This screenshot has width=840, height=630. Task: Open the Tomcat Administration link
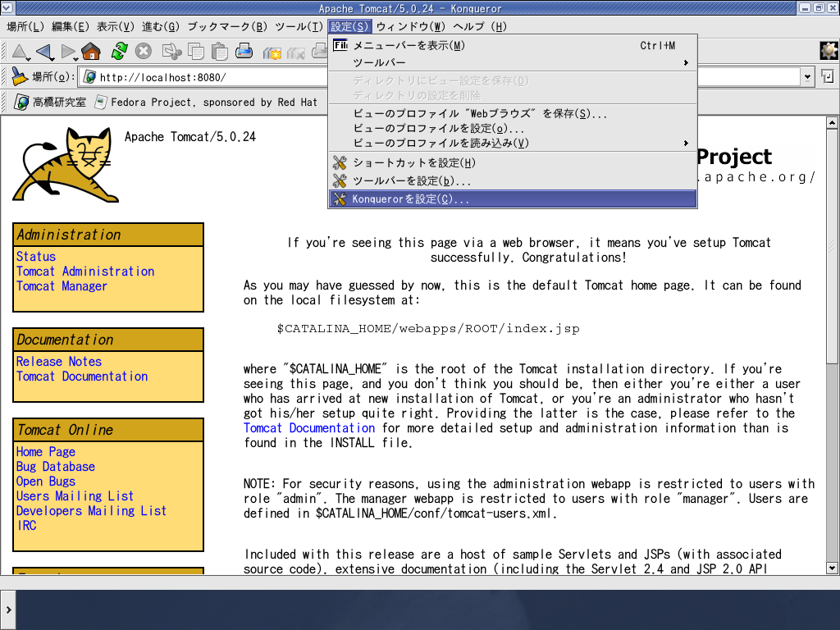coord(85,272)
